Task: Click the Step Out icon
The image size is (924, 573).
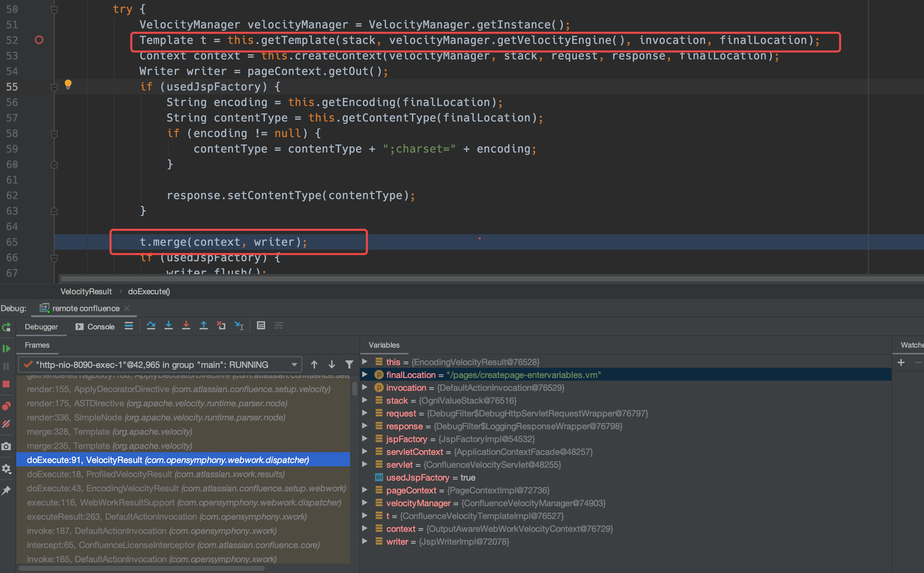Action: click(x=203, y=326)
